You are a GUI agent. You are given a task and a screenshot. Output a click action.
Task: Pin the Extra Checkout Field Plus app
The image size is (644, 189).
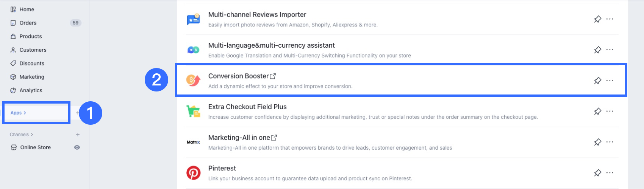pyautogui.click(x=597, y=111)
